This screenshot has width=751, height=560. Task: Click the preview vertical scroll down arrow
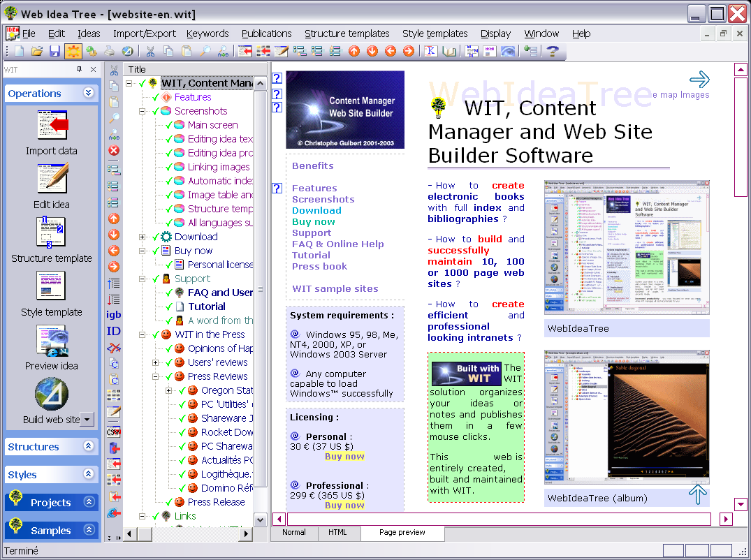[741, 504]
